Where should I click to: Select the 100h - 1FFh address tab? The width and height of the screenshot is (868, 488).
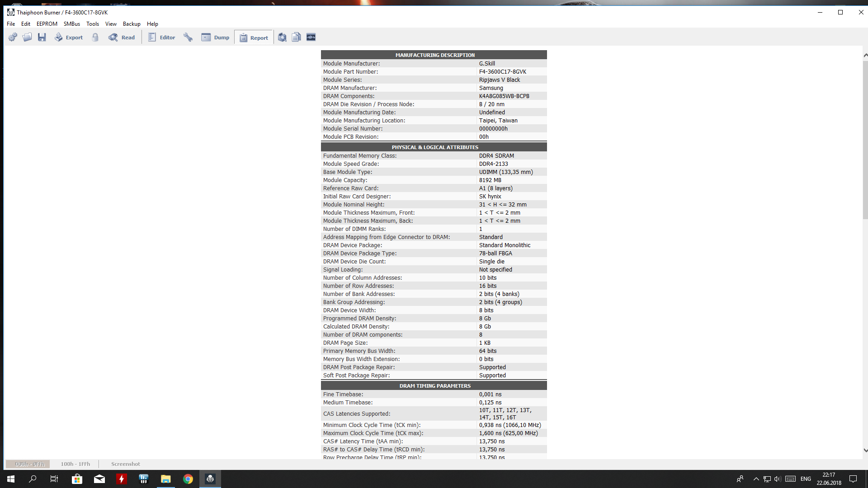coord(75,464)
